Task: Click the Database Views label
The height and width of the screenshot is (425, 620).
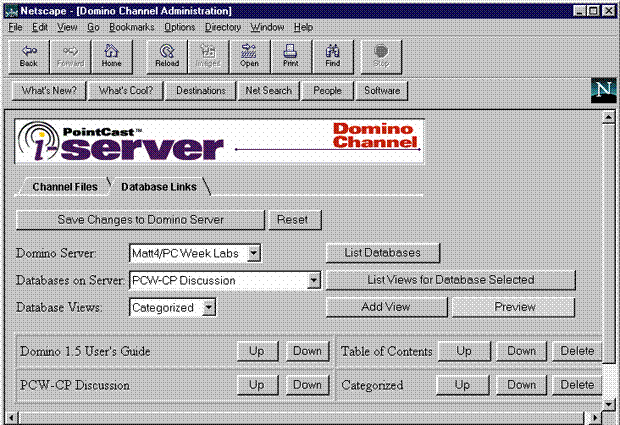Action: point(59,308)
